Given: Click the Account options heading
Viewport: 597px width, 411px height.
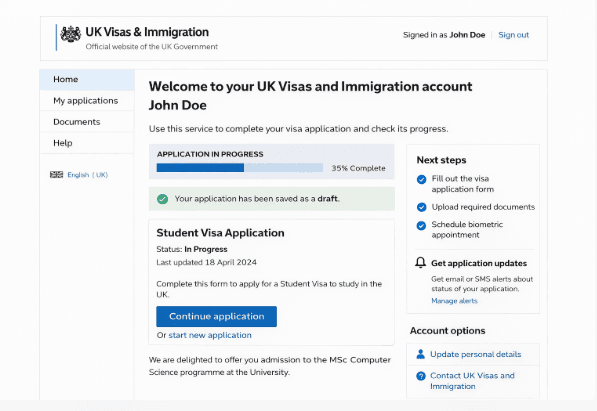Looking at the screenshot, I should [x=447, y=331].
